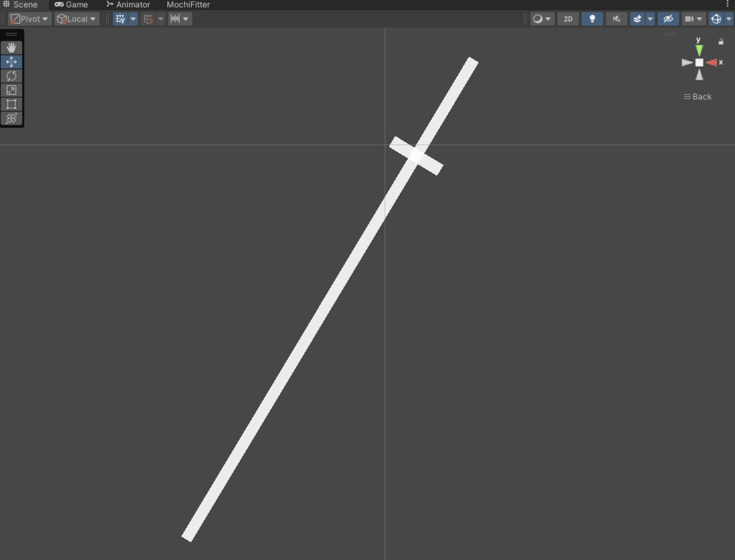Toggle scene audio mute
The width and height of the screenshot is (735, 560).
pos(617,19)
